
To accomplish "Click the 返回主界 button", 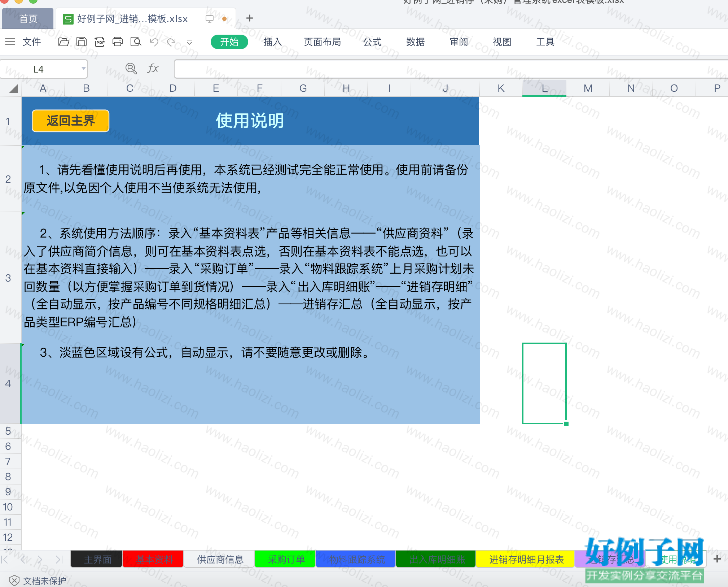I will tap(71, 121).
